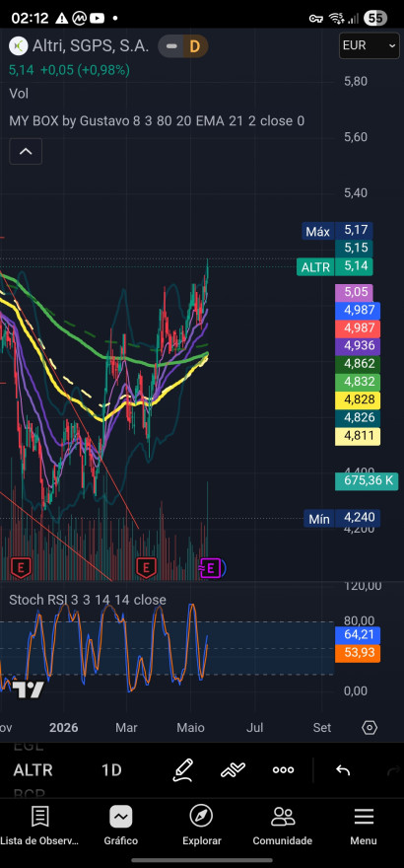
Task: Tap the 675,36 K volume label
Action: click(x=367, y=480)
